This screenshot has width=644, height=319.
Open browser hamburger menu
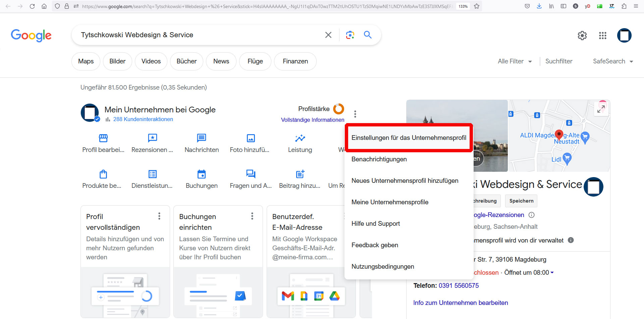(x=636, y=6)
